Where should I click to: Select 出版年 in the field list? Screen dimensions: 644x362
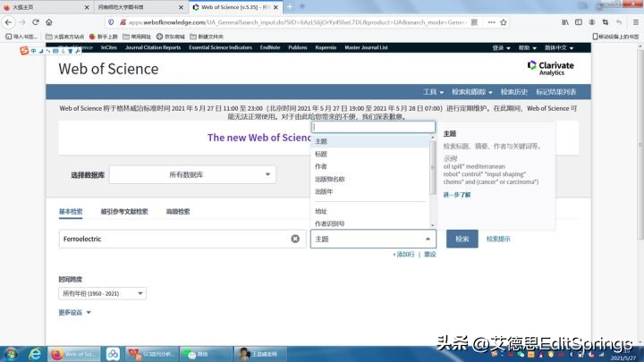tap(370, 191)
